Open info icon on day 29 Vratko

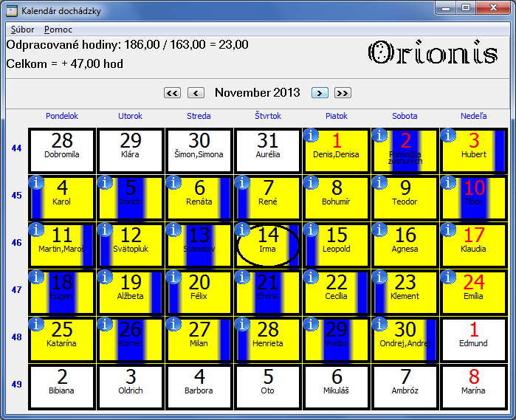pos(311,324)
